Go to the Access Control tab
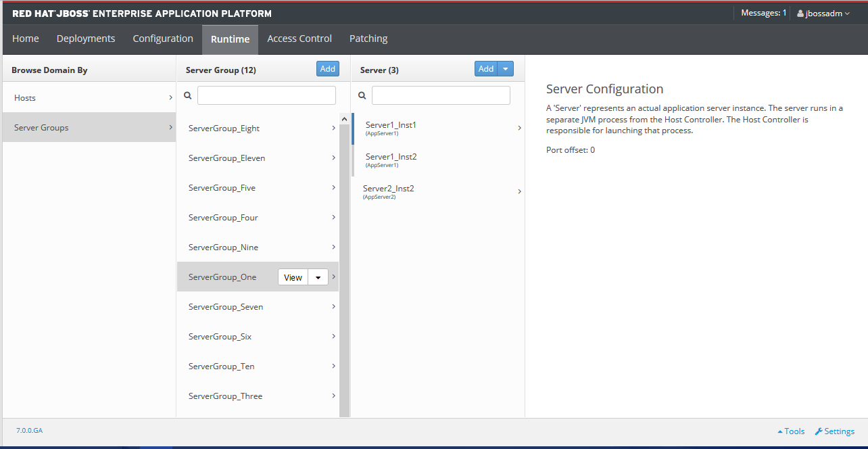868x449 pixels. pos(299,39)
